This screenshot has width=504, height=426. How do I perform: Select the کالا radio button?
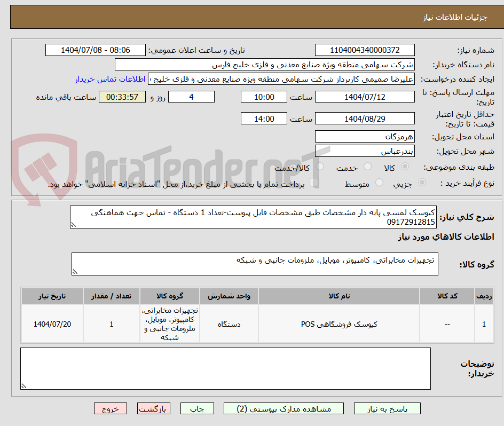(x=404, y=167)
